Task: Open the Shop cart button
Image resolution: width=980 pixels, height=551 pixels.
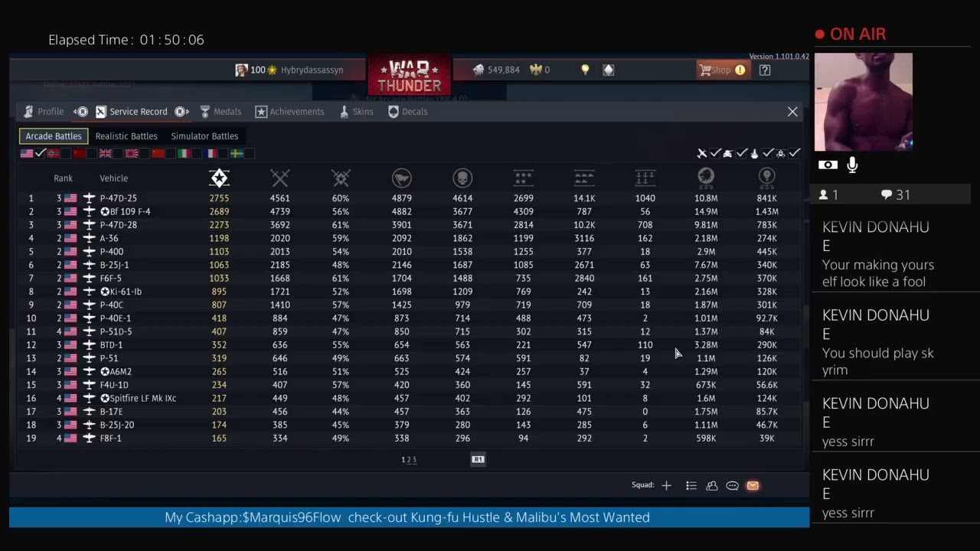Action: pyautogui.click(x=722, y=70)
